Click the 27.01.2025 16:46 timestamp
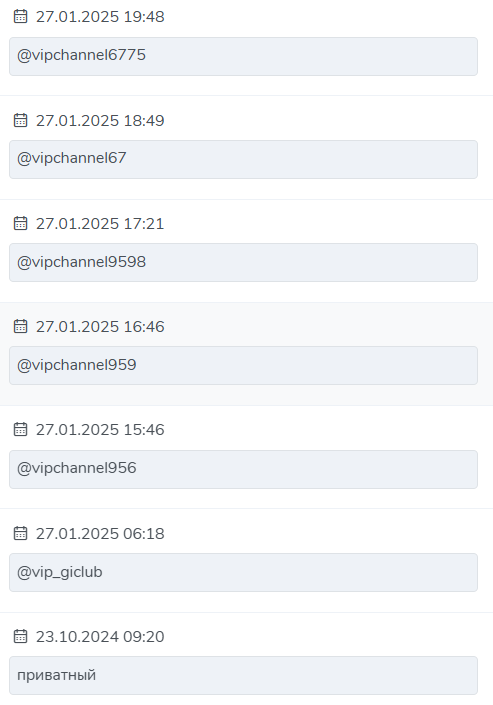This screenshot has width=493, height=705. click(x=100, y=327)
